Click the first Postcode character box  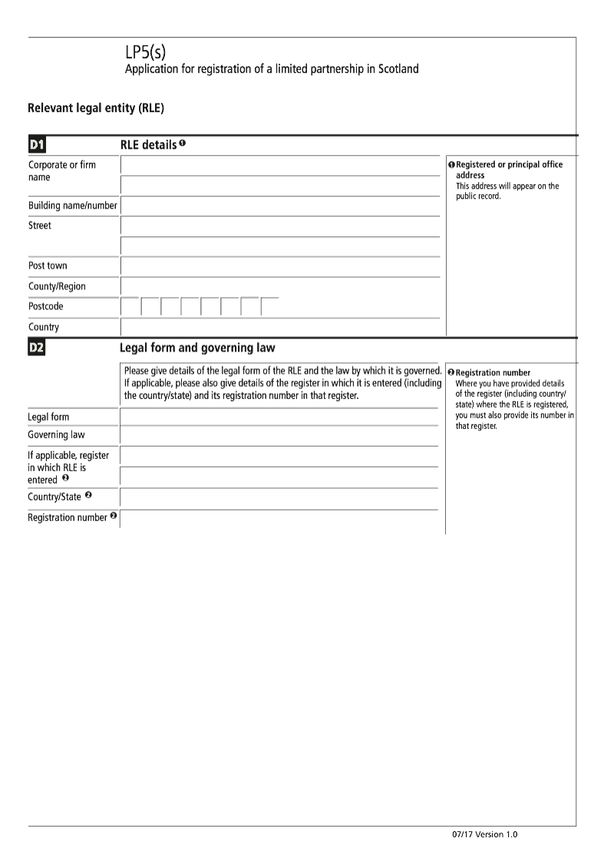[130, 307]
